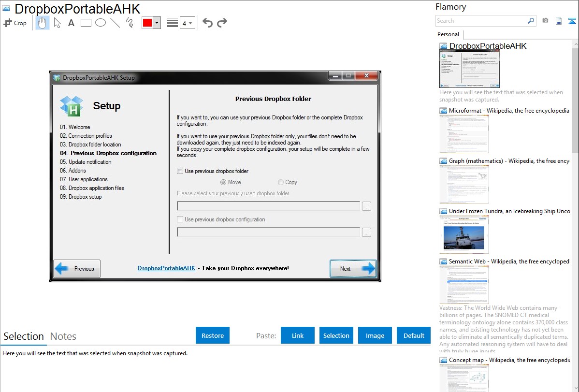Select the Move radio button
The image size is (579, 392).
pos(223,182)
